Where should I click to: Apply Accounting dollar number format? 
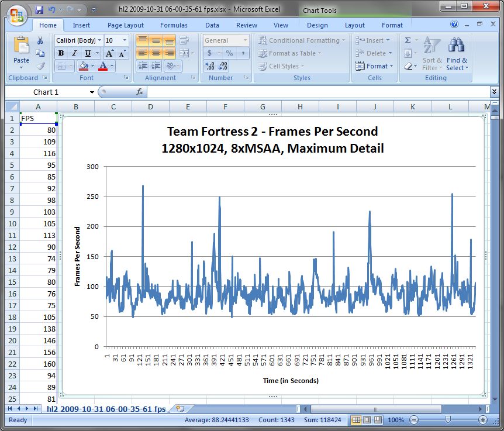tap(209, 53)
